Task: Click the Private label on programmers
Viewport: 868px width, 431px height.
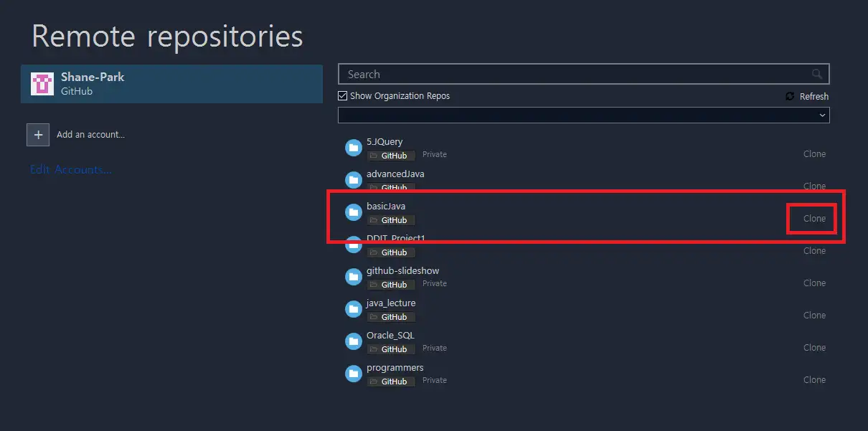Action: click(435, 380)
